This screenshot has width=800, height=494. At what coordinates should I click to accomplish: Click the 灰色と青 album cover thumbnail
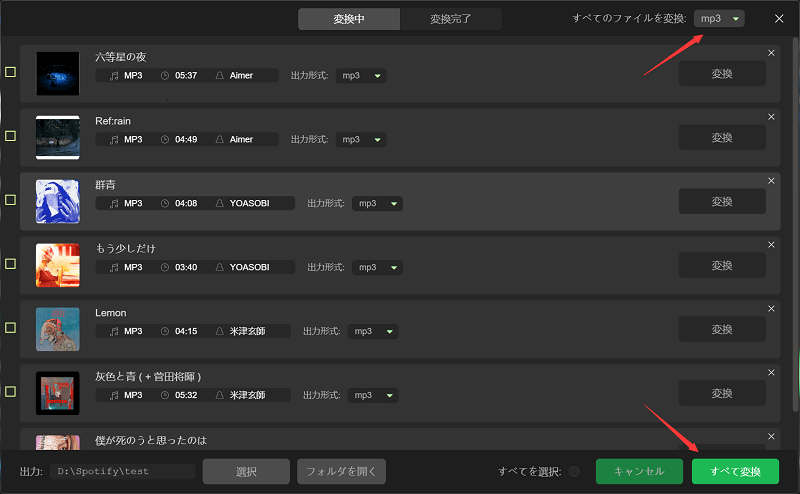[58, 393]
